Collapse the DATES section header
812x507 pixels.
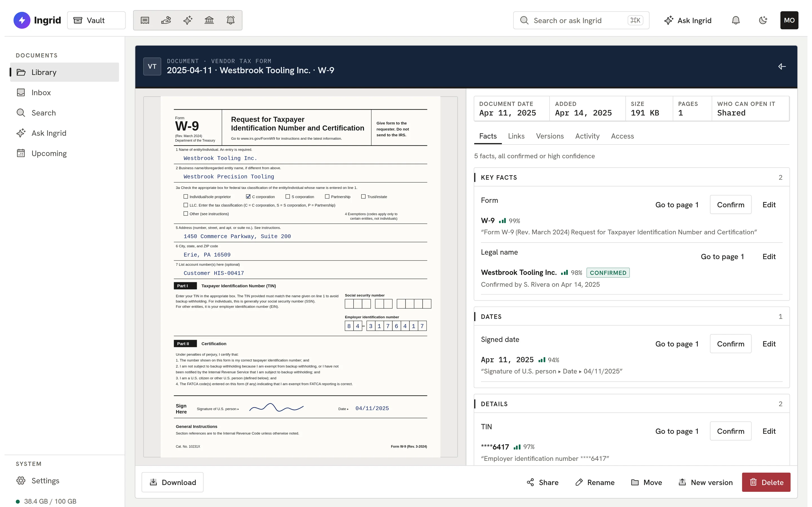tap(632, 317)
